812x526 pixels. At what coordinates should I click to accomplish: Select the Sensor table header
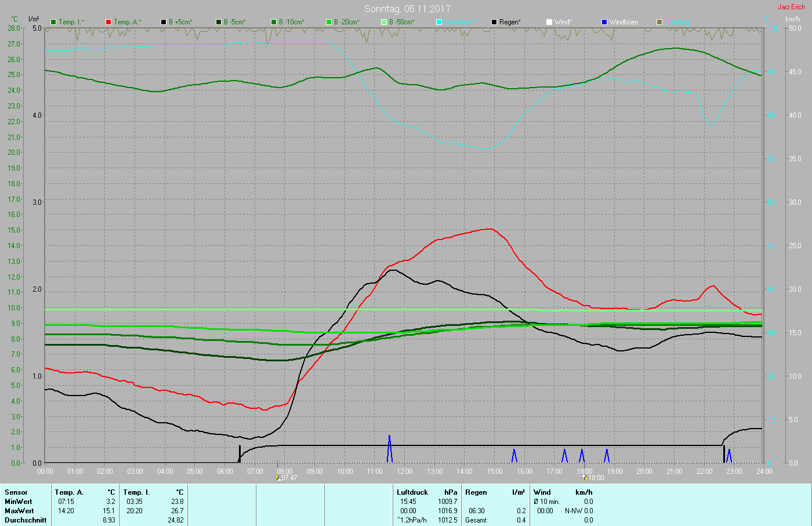pos(16,492)
